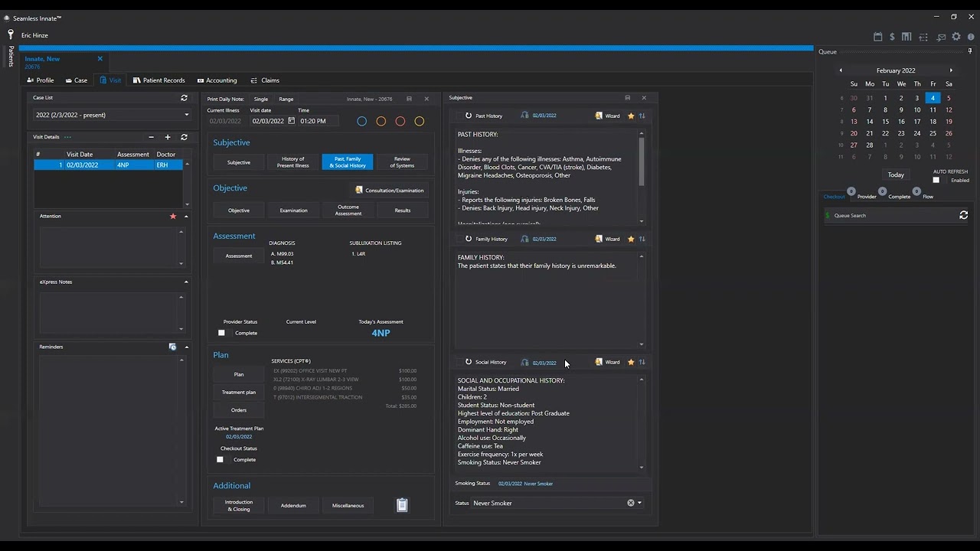980x551 pixels.
Task: Reset the Social History section
Action: pyautogui.click(x=469, y=362)
